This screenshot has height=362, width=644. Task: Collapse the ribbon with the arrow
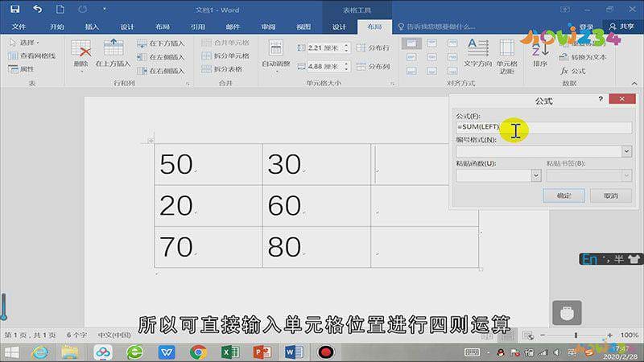[x=634, y=84]
